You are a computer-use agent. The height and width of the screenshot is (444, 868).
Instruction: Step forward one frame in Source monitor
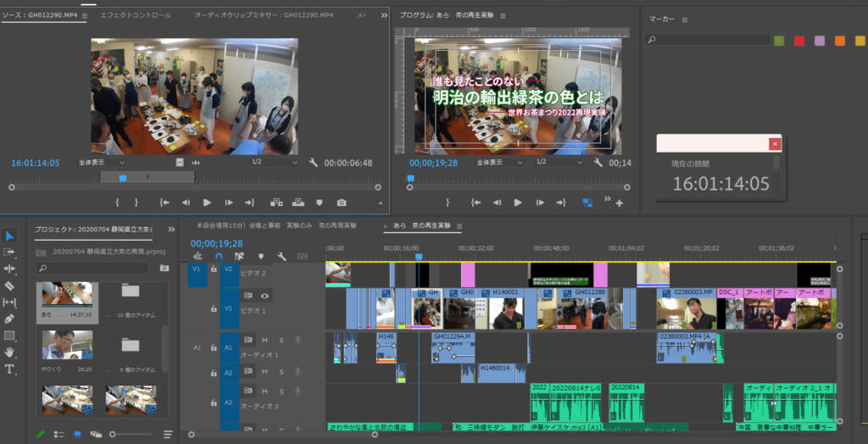(x=229, y=203)
